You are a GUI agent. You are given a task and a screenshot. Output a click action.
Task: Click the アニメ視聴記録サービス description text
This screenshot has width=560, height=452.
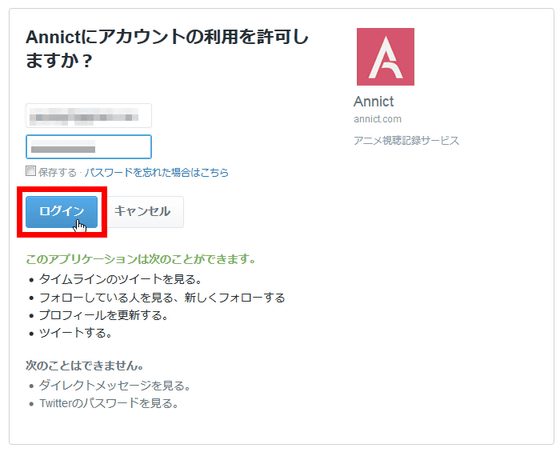pos(406,141)
